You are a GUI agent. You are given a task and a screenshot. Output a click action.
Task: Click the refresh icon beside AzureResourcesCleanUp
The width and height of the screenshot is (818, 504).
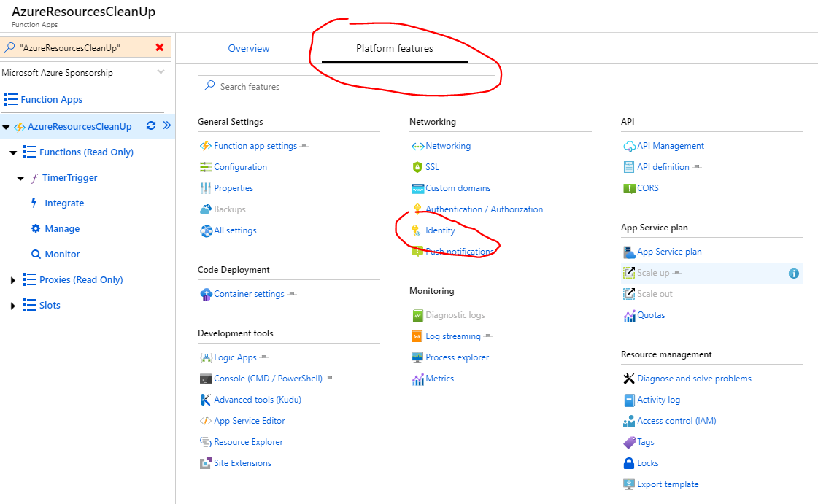(x=151, y=125)
